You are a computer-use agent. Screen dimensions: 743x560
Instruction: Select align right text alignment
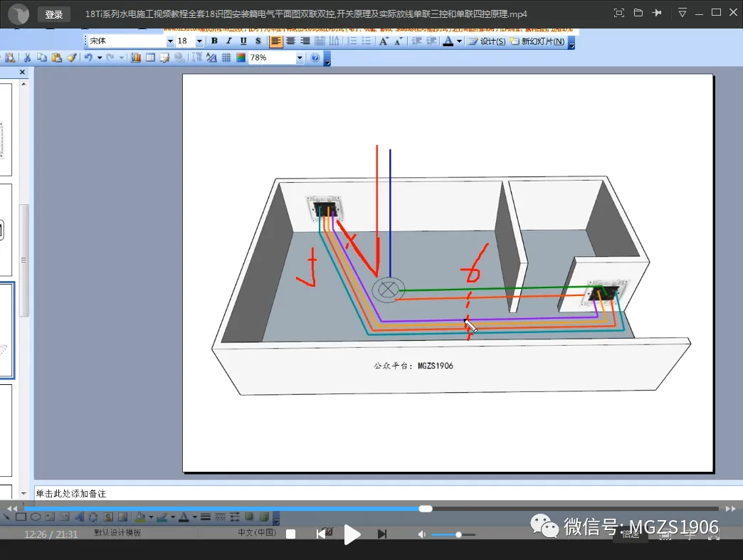point(305,41)
